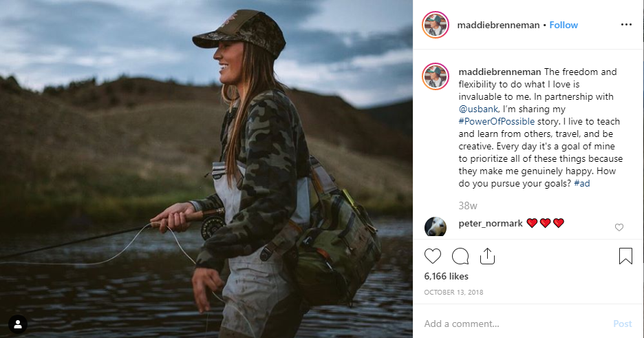Show tagged people icon on the photo
The image size is (644, 338).
point(18,324)
